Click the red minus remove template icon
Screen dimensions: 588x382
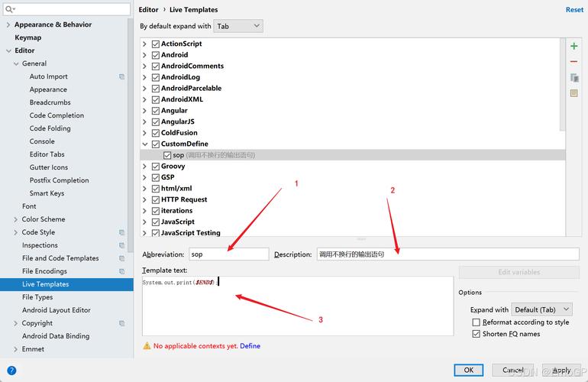click(x=574, y=62)
